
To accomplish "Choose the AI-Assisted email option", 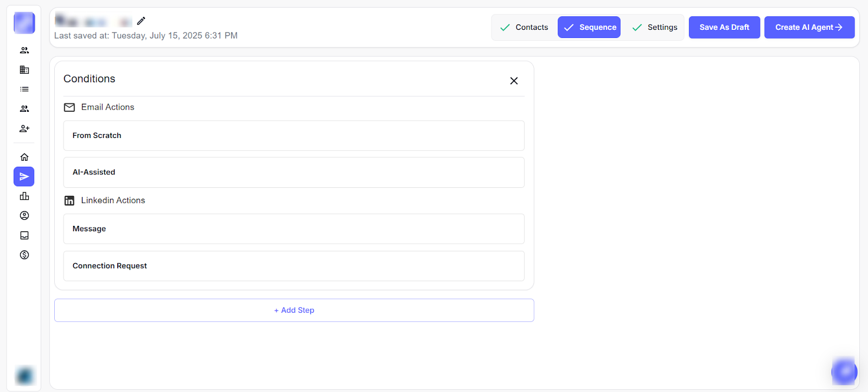I will click(294, 172).
